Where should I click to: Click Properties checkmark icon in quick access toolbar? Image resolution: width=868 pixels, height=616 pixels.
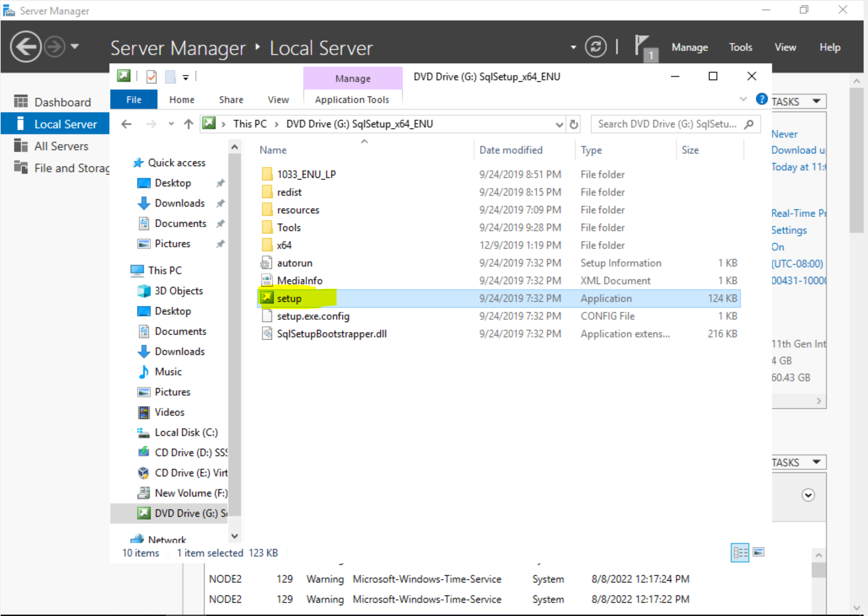[151, 77]
